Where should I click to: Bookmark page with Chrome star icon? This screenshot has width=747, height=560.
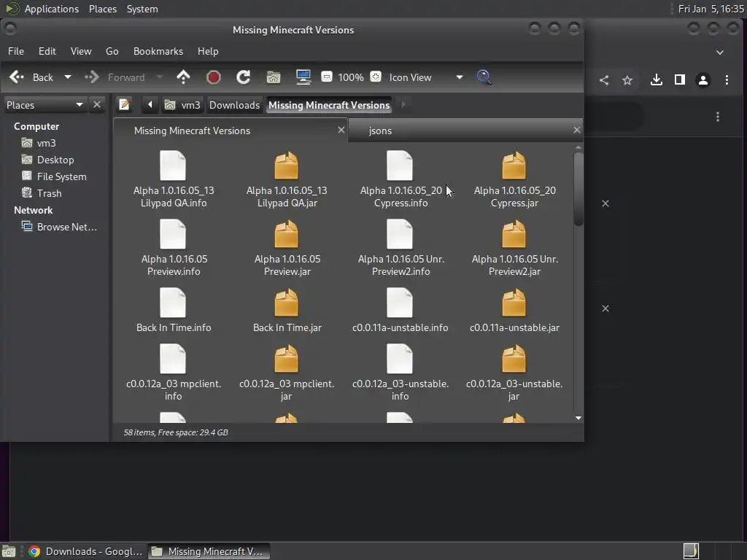tap(627, 80)
